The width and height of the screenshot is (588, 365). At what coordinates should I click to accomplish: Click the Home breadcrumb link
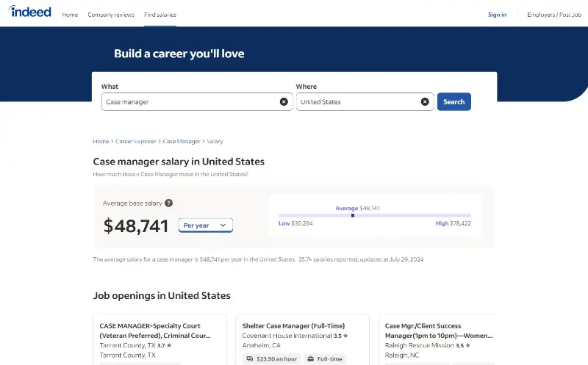(x=101, y=141)
